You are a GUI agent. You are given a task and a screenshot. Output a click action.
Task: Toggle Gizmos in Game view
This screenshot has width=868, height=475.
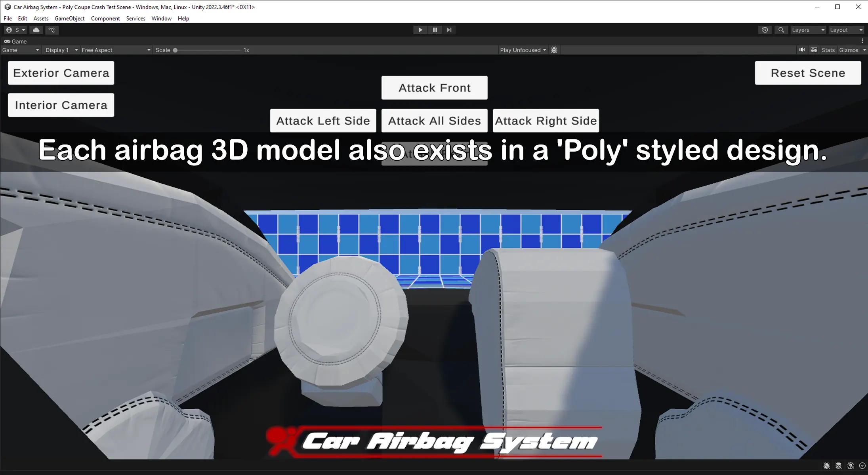[x=848, y=50]
